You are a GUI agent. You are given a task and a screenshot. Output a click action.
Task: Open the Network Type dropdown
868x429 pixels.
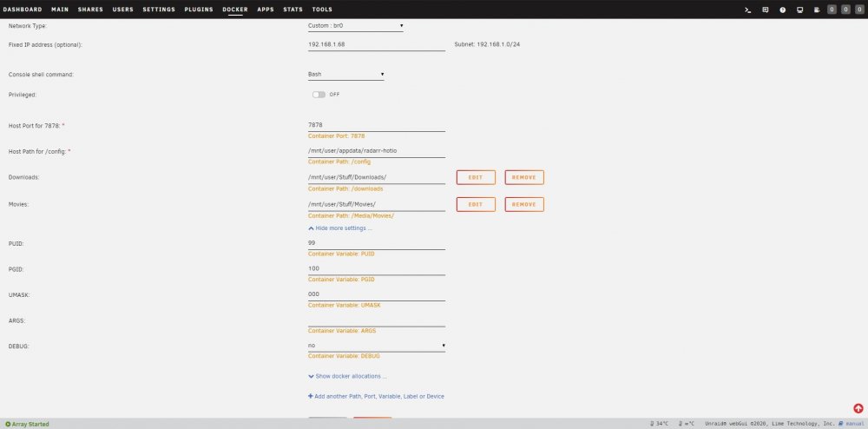(x=355, y=25)
